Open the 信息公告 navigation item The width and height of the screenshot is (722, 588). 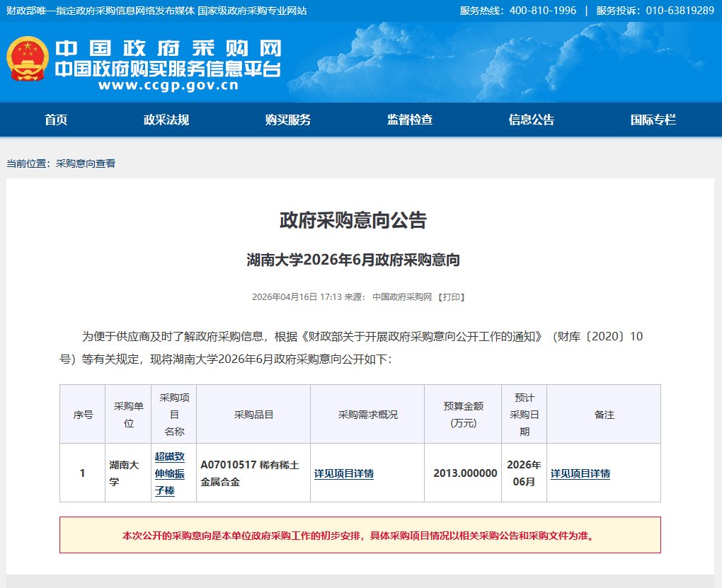532,120
